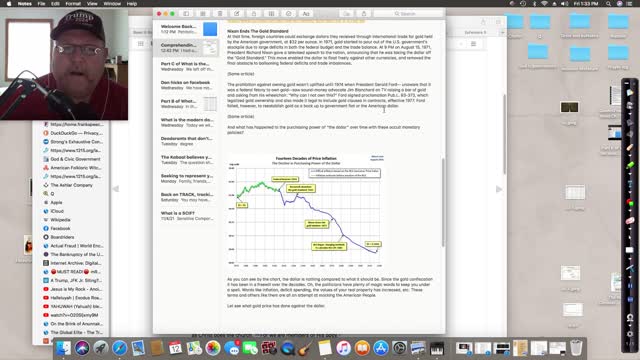This screenshot has width=640, height=360.
Task: Open the Window menu
Action: pyautogui.click(x=112, y=4)
